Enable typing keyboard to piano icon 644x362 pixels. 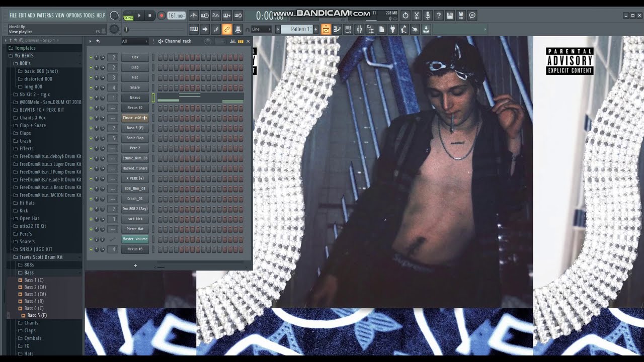194,29
